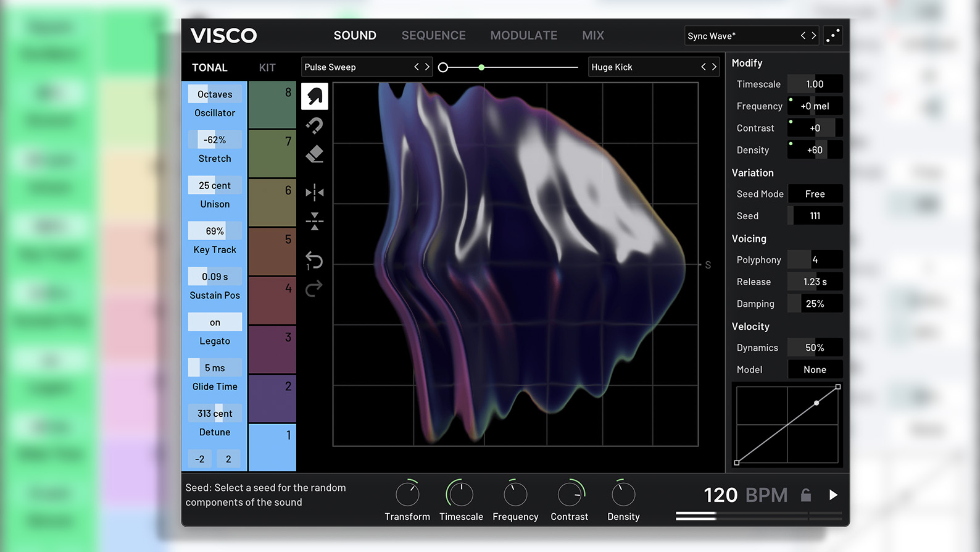
Task: Click the velocity curve bottom-left handle
Action: pyautogui.click(x=737, y=462)
